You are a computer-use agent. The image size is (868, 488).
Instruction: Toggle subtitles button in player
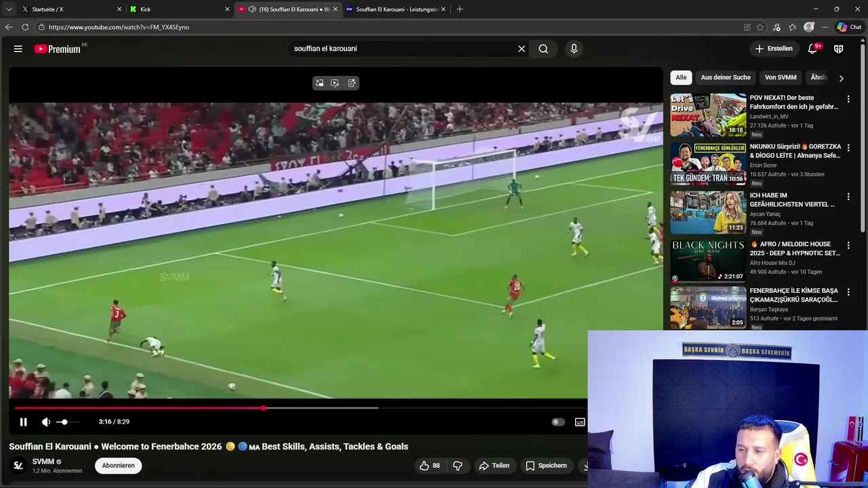pyautogui.click(x=580, y=422)
